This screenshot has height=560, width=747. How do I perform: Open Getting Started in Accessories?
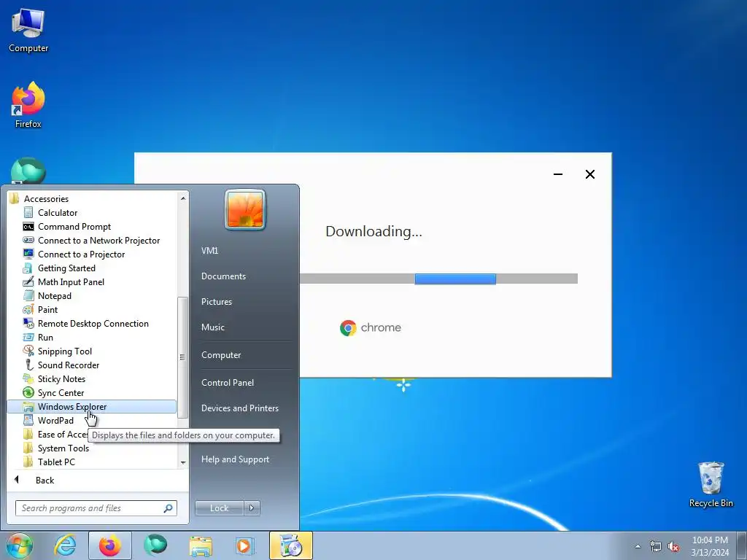[66, 268]
